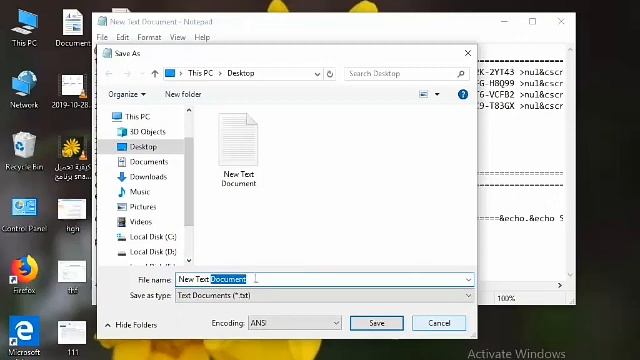Go up one folder level arrow

click(x=155, y=73)
